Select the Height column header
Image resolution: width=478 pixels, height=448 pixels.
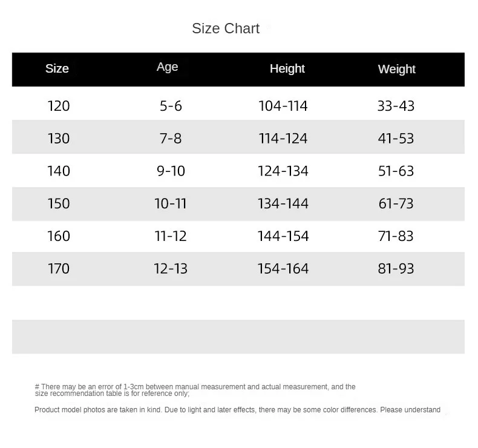(287, 68)
